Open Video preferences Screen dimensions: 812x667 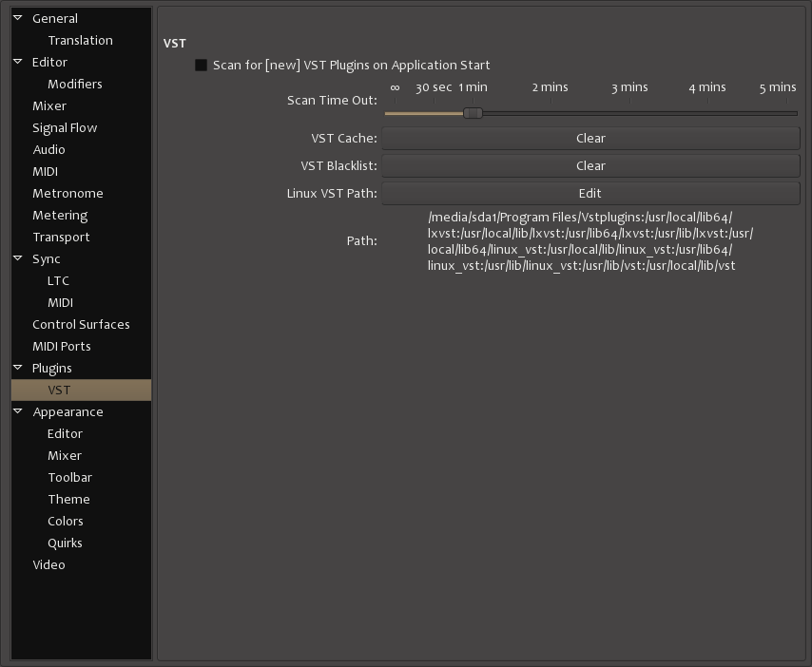pyautogui.click(x=49, y=565)
